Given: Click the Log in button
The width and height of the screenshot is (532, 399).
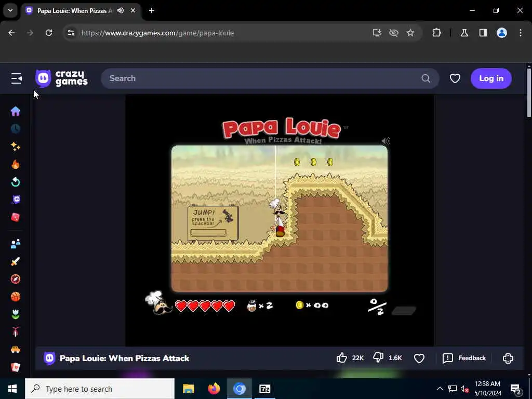Looking at the screenshot, I should click(491, 78).
